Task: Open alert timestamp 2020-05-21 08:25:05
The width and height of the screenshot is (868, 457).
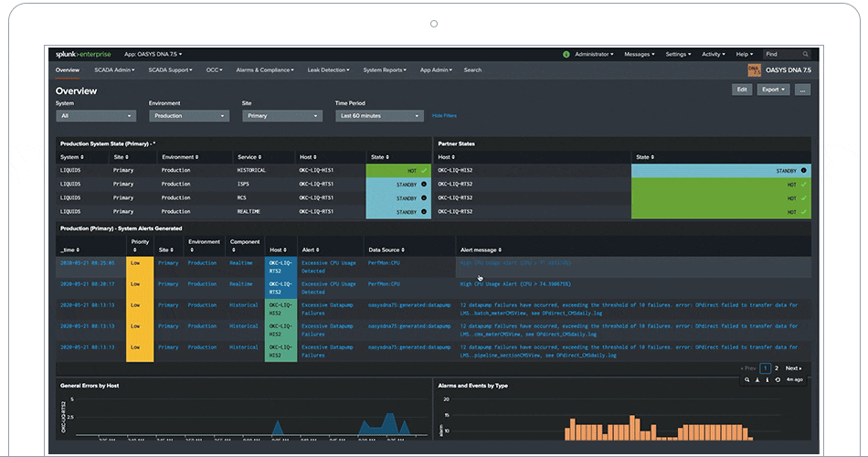Action: pos(88,263)
